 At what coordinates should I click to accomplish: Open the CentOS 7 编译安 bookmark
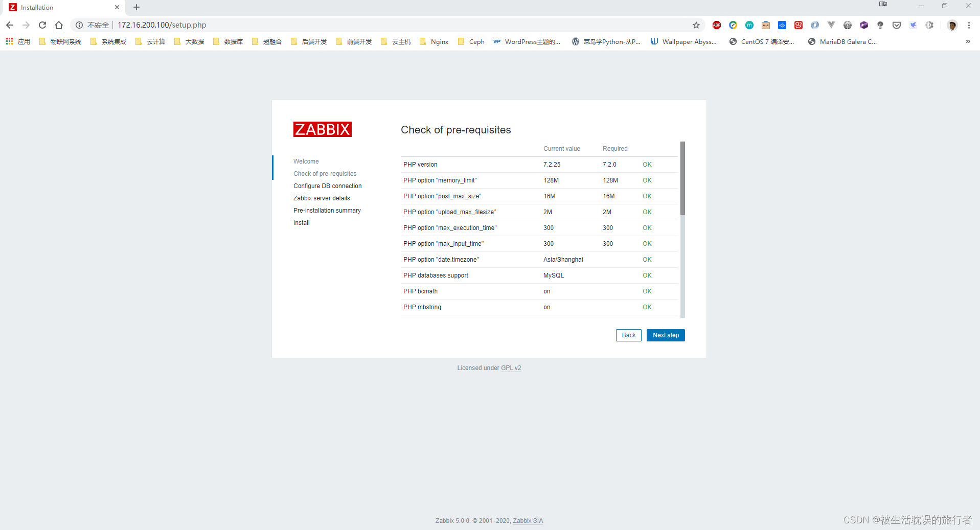(762, 41)
